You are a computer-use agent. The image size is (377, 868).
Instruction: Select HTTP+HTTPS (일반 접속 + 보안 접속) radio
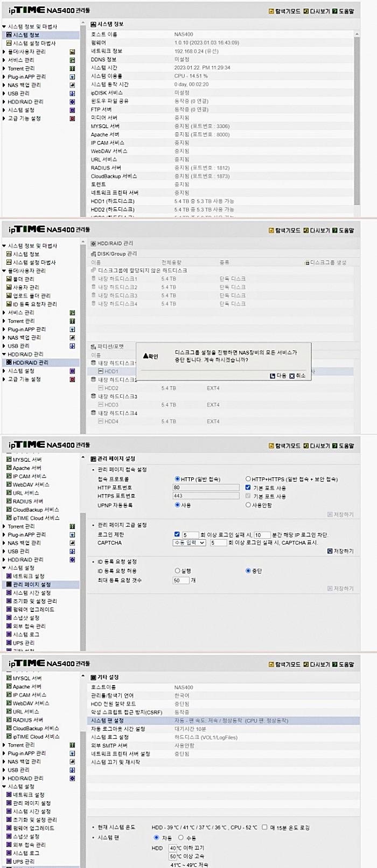(x=248, y=479)
